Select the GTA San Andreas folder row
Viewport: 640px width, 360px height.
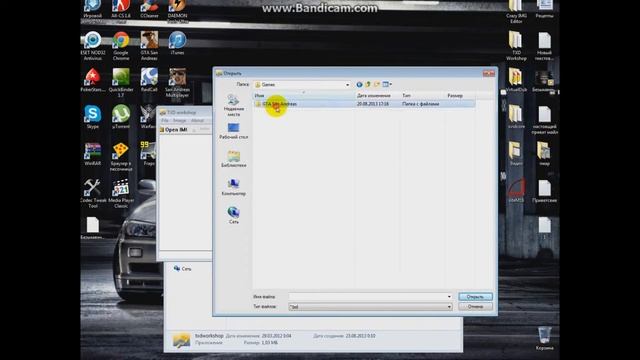click(364, 104)
